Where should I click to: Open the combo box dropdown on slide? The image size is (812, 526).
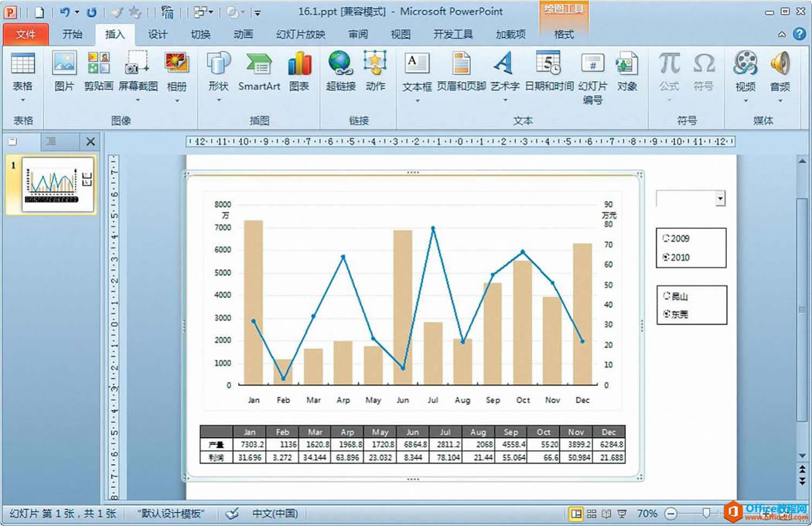(721, 199)
